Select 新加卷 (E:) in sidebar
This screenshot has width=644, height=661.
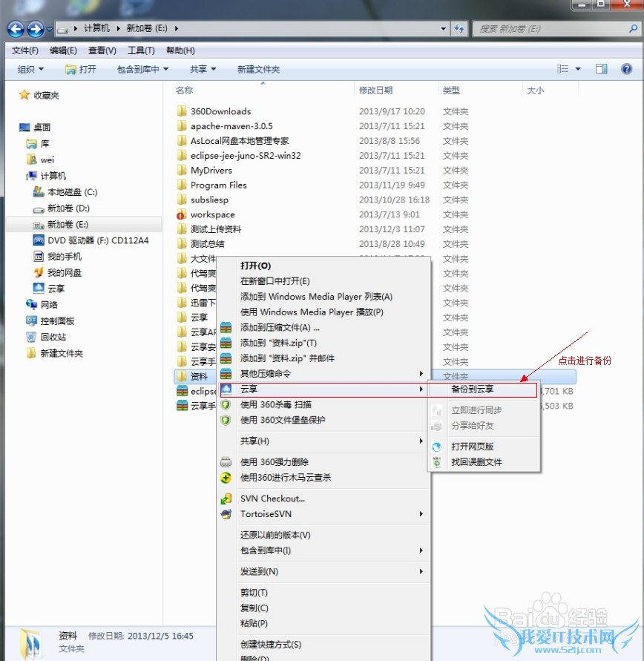coord(85,224)
